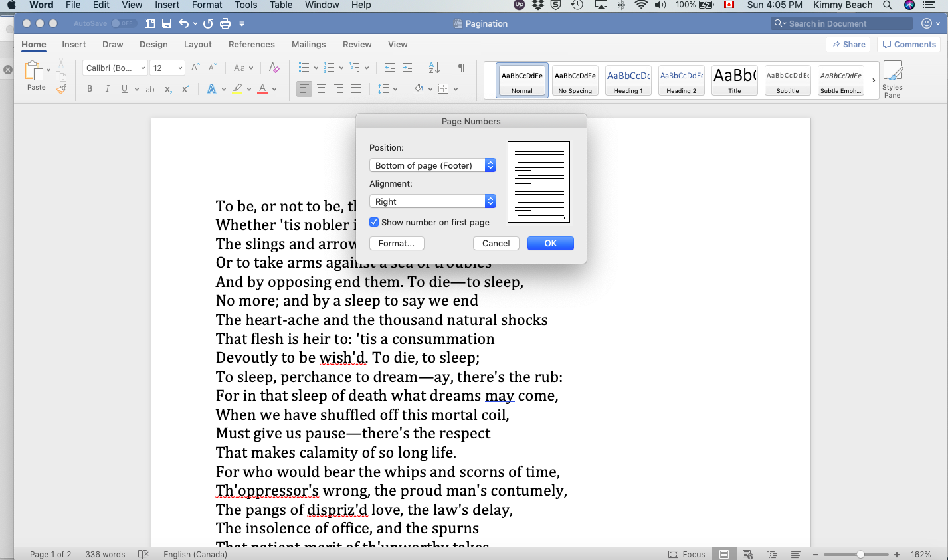Apply the Heading 1 style
This screenshot has height=560, width=948.
click(x=628, y=80)
